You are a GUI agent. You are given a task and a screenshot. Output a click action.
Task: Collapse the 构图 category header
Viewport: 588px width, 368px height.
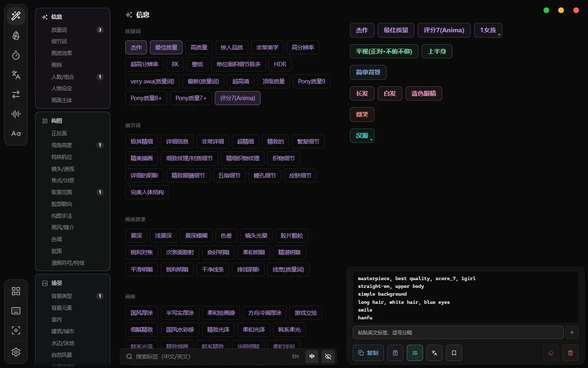click(x=73, y=121)
